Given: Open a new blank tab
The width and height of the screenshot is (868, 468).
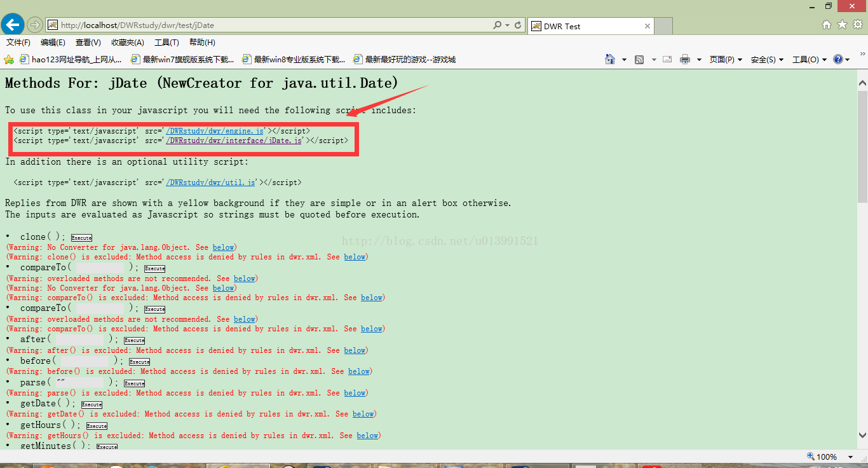Looking at the screenshot, I should pos(663,26).
